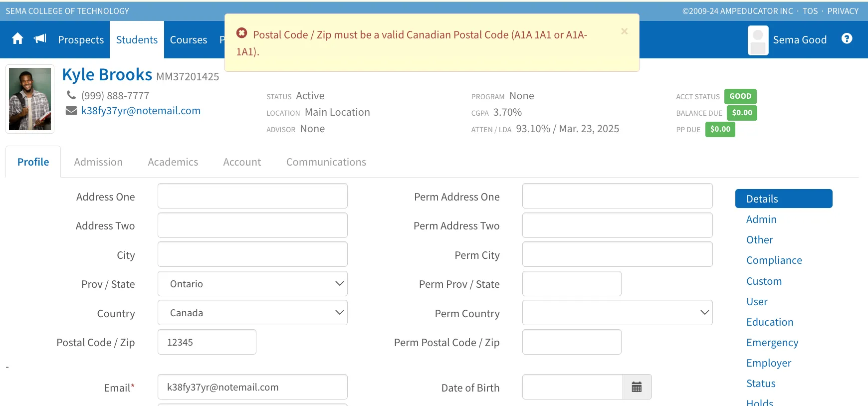Select Details in the side navigation
This screenshot has height=406, width=868.
(x=784, y=199)
